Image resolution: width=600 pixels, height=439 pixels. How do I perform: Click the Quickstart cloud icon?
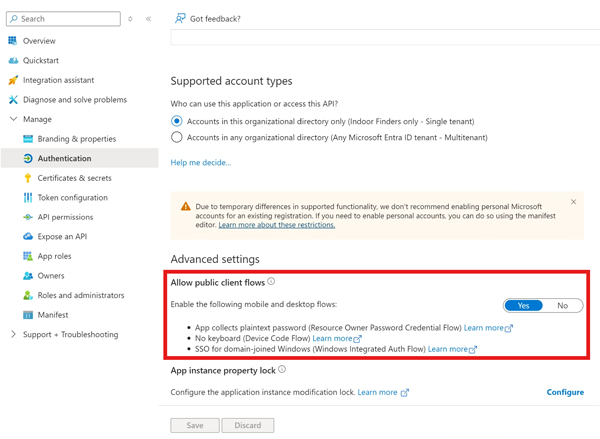coord(13,60)
